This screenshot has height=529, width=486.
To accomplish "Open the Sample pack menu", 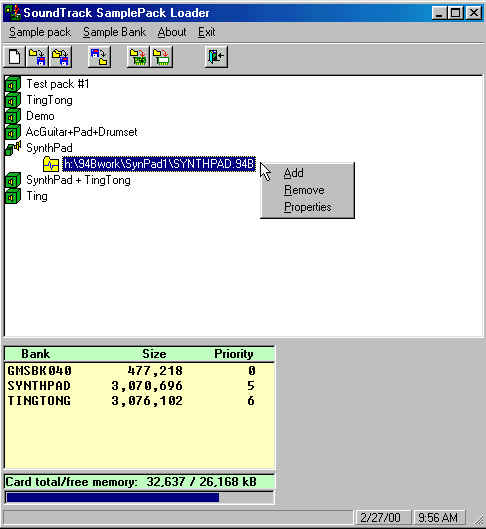I will pos(40,32).
